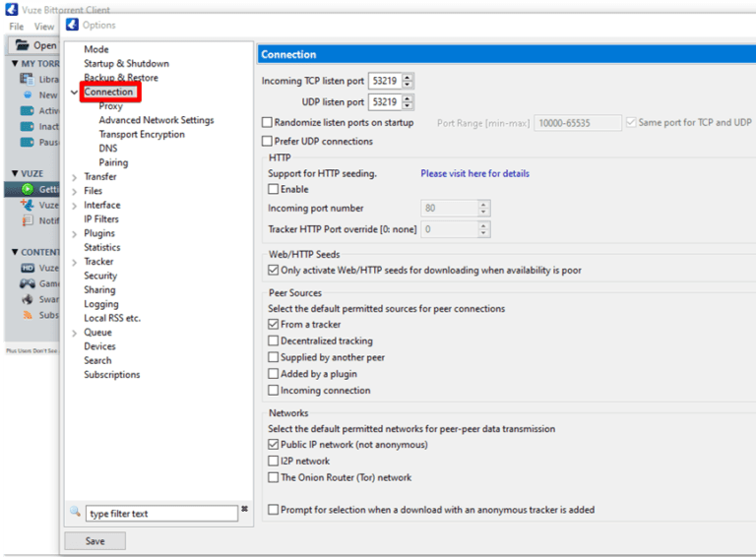Toggle Public IP network checkbox
This screenshot has width=756, height=557.
pos(274,444)
